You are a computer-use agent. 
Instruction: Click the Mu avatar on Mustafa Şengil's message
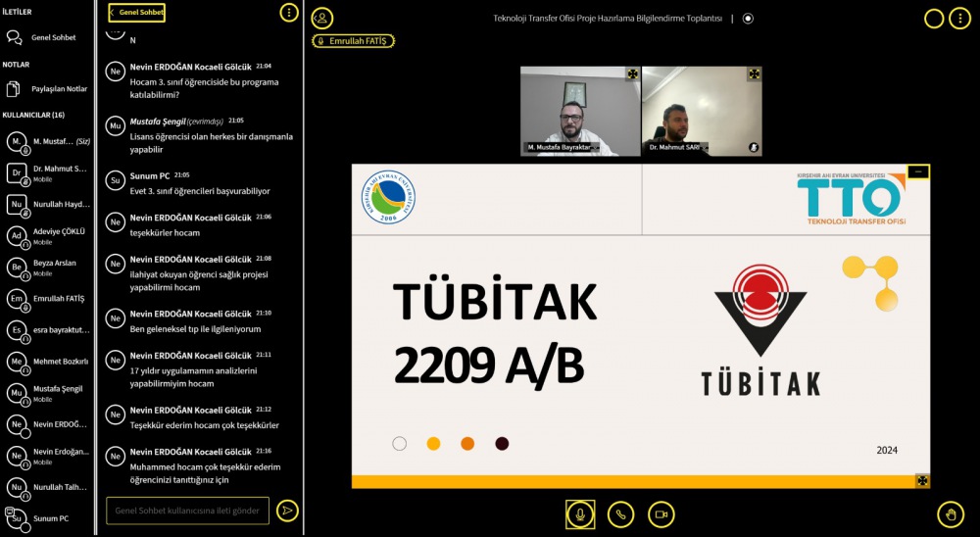click(116, 125)
